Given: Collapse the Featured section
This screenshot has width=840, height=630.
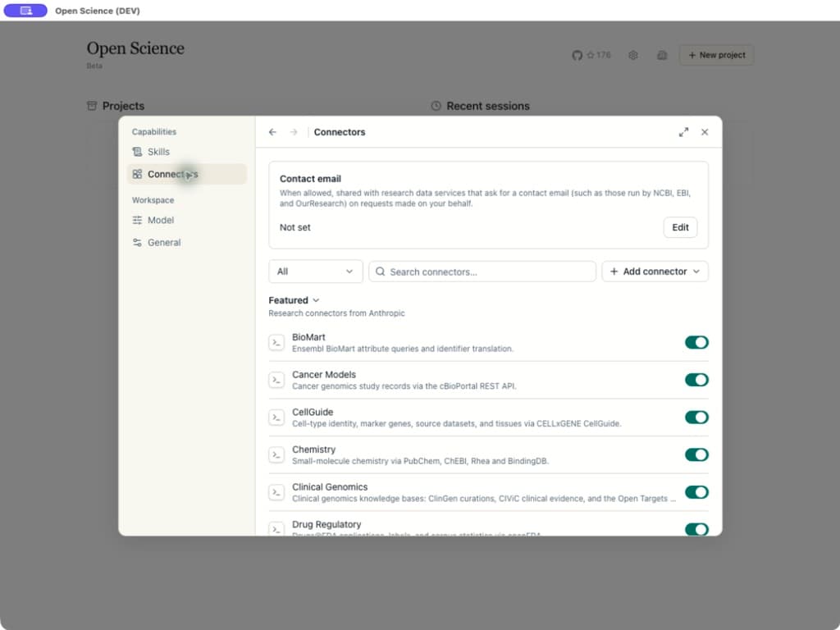Looking at the screenshot, I should click(294, 300).
